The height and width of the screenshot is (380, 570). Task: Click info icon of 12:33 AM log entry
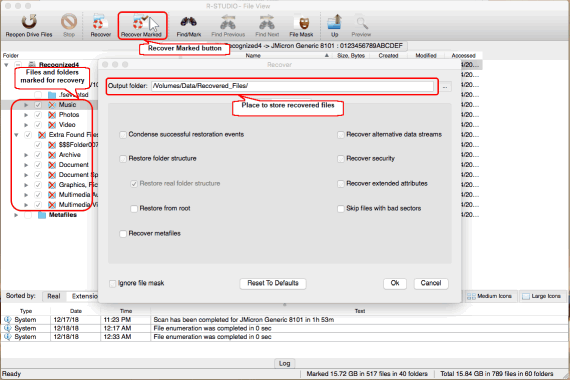pos(8,337)
